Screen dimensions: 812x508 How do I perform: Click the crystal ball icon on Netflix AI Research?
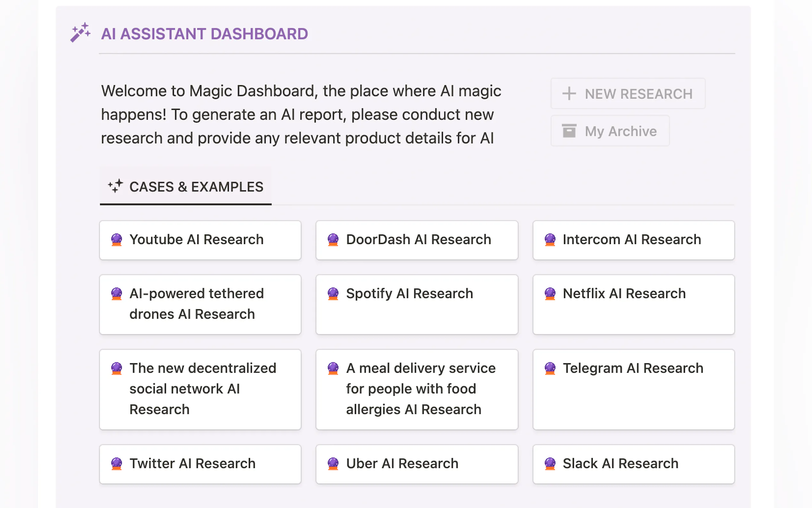[550, 294]
